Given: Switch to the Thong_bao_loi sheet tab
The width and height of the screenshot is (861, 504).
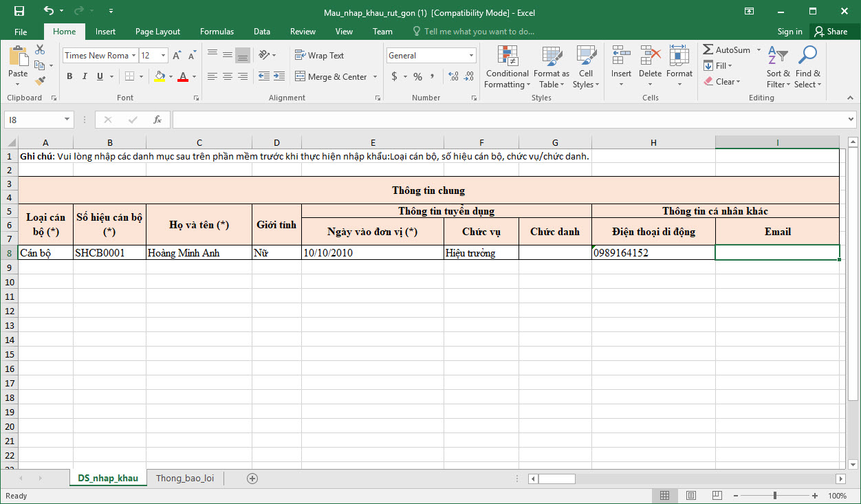Looking at the screenshot, I should (185, 479).
